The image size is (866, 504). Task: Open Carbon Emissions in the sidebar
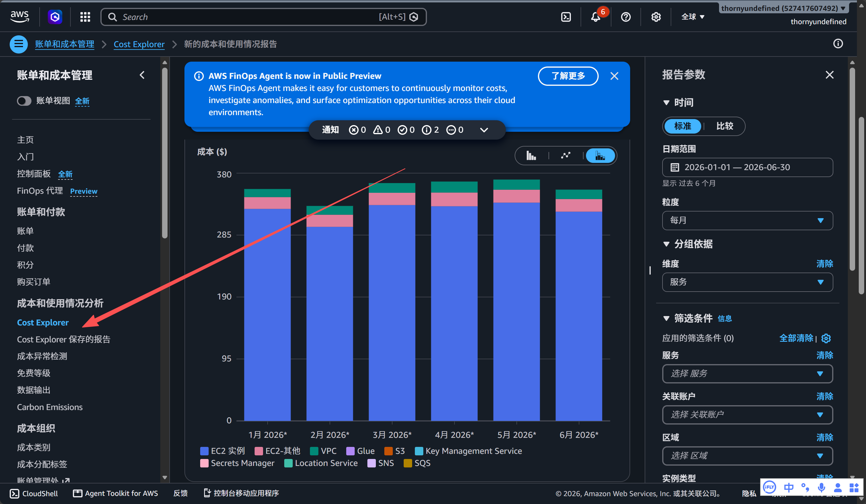pos(50,407)
